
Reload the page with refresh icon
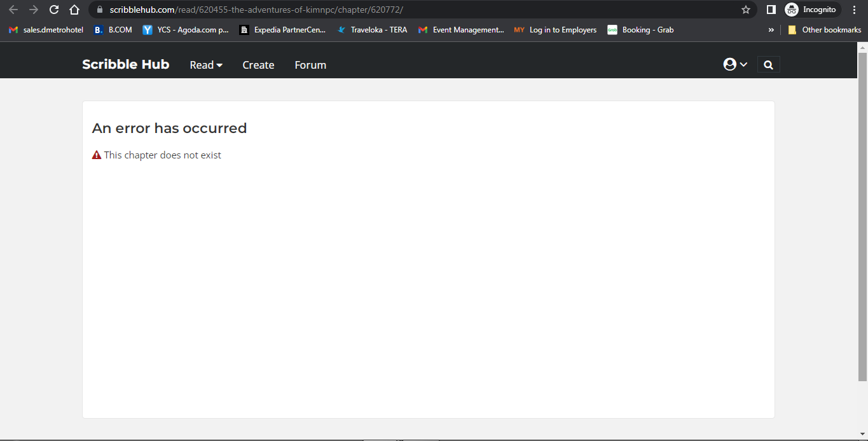pyautogui.click(x=54, y=10)
